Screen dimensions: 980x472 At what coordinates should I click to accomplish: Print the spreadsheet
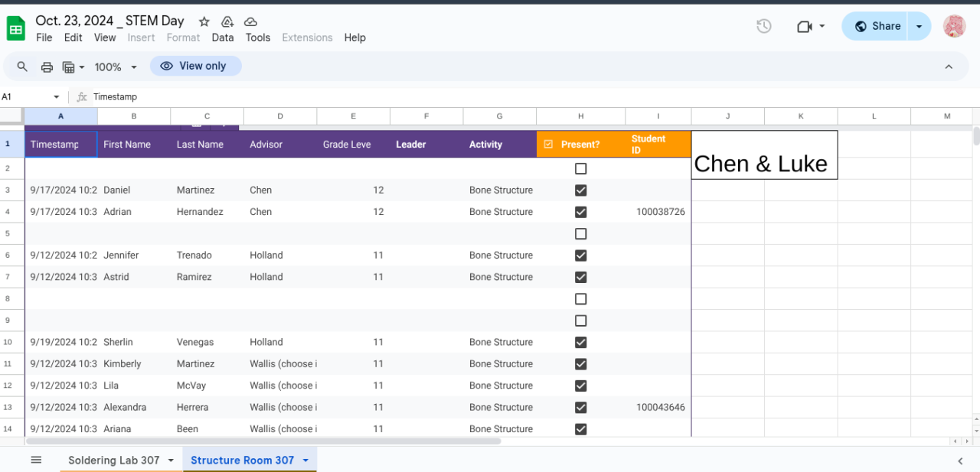tap(47, 67)
